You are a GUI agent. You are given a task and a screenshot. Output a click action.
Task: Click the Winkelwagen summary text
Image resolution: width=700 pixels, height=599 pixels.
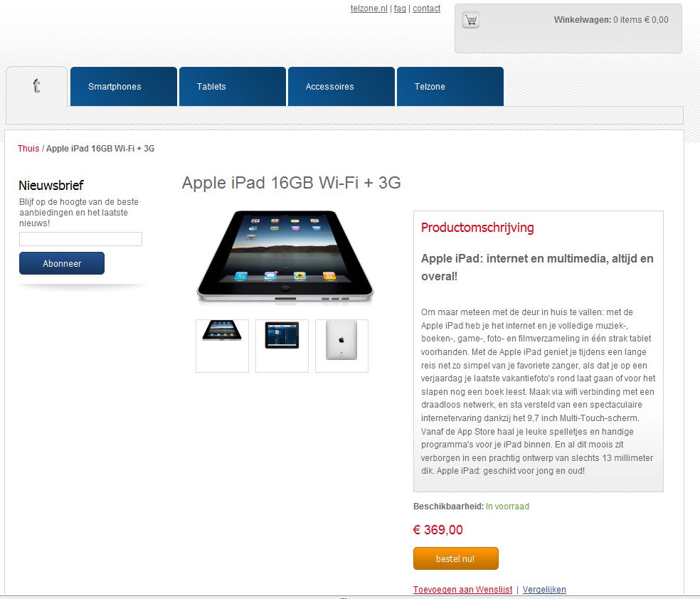point(611,20)
